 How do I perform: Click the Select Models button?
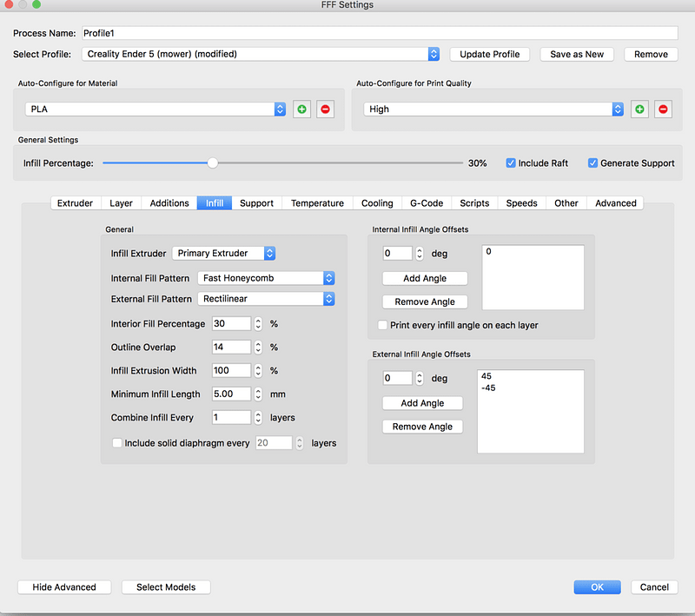[x=166, y=586]
